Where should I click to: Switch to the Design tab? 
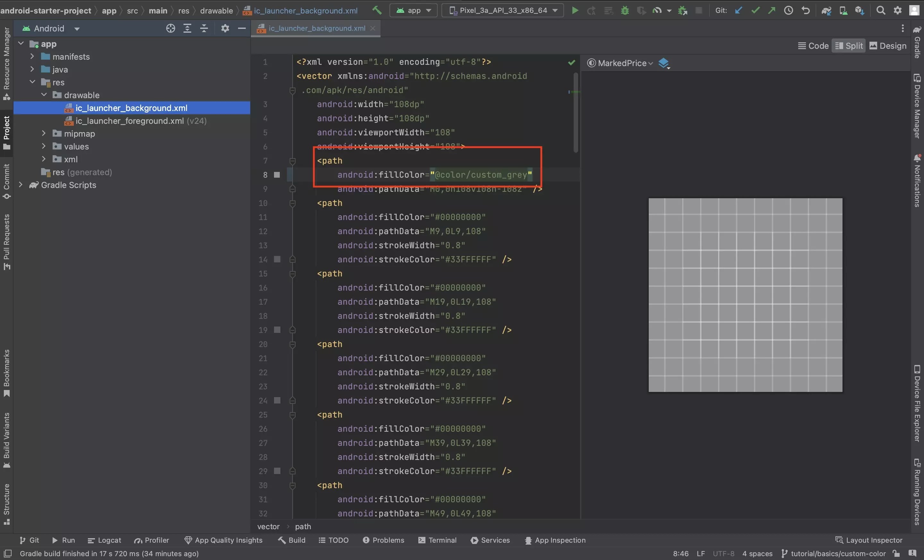(x=888, y=45)
